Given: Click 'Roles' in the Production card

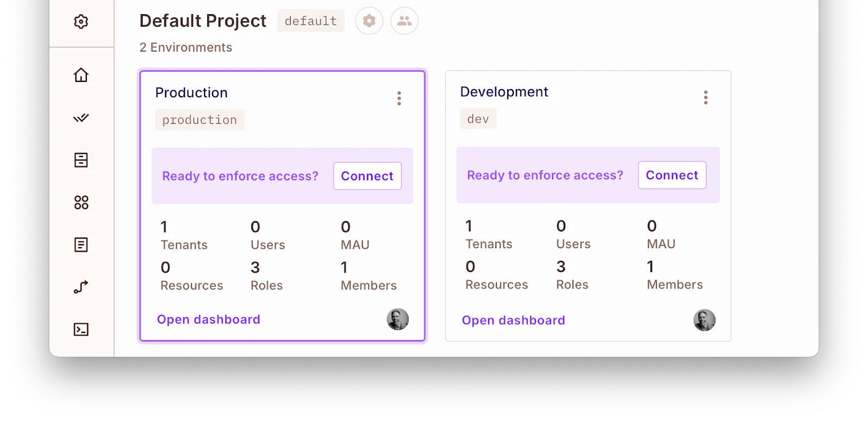Looking at the screenshot, I should (x=266, y=286).
